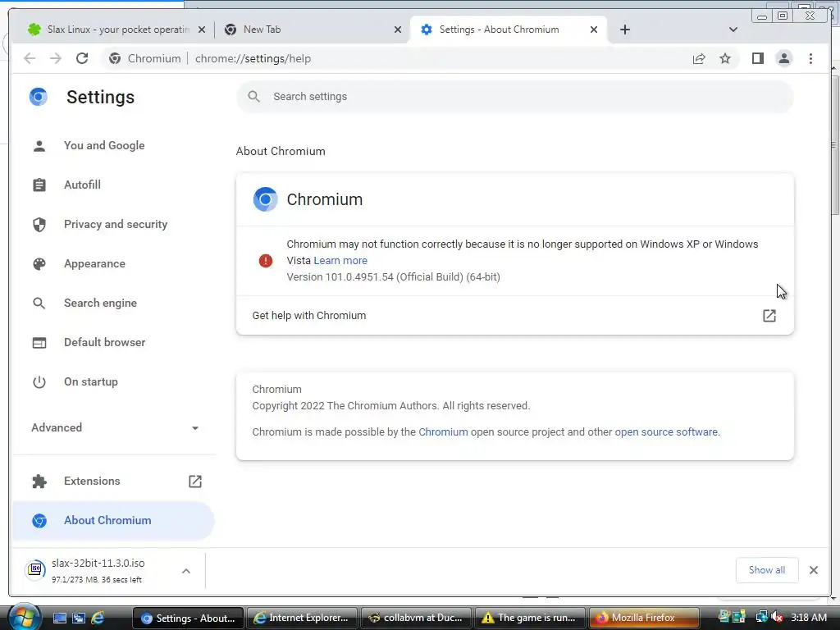This screenshot has height=630, width=840.
Task: Click Show Desktop quick launch icon
Action: point(59,619)
